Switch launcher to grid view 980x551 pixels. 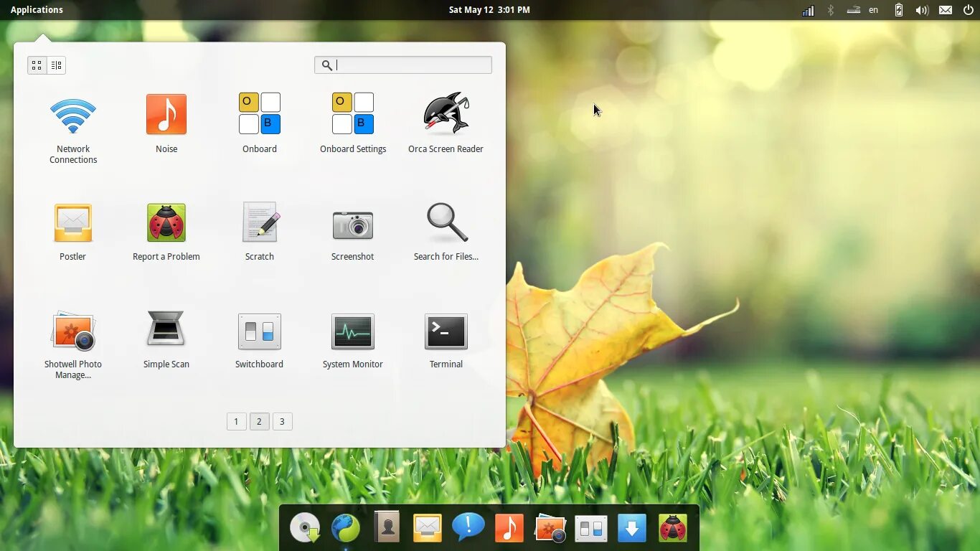(x=37, y=65)
